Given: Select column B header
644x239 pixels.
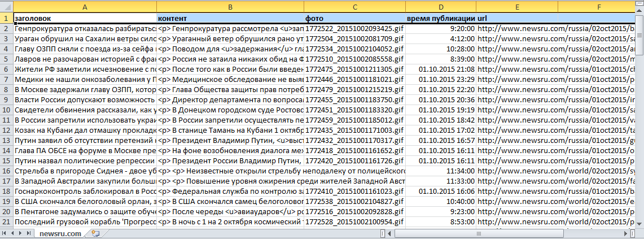Looking at the screenshot, I should tap(230, 7).
